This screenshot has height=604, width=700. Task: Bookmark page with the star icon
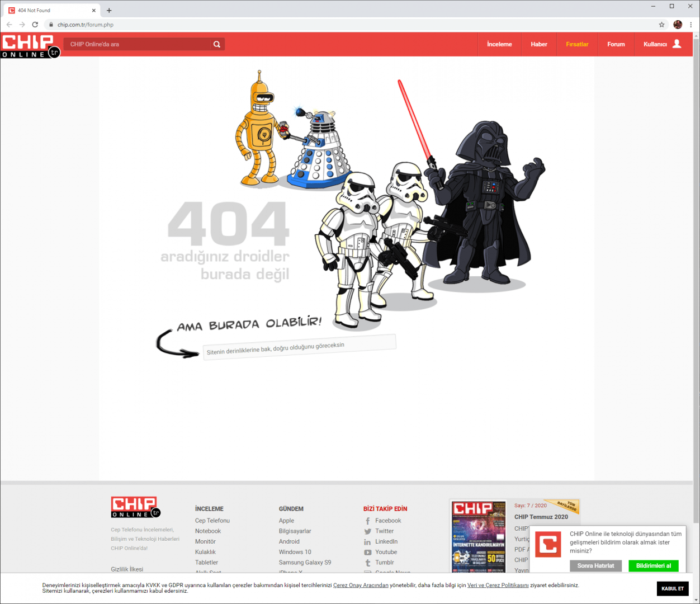point(662,25)
